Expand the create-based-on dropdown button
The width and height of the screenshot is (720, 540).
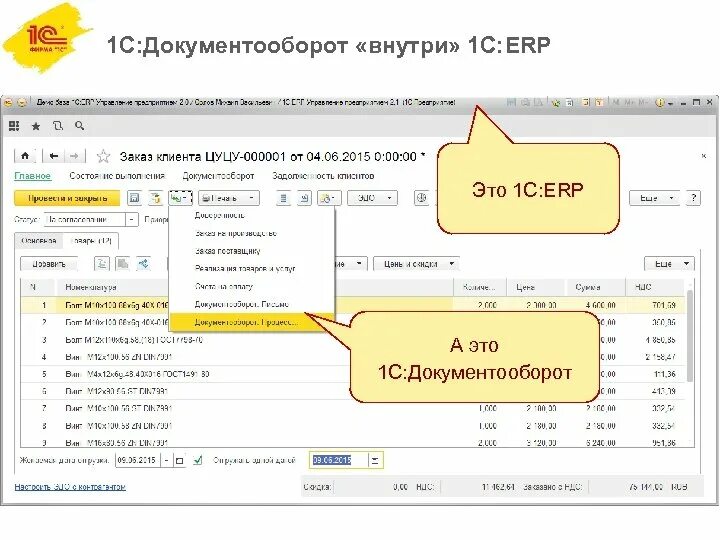pos(180,198)
